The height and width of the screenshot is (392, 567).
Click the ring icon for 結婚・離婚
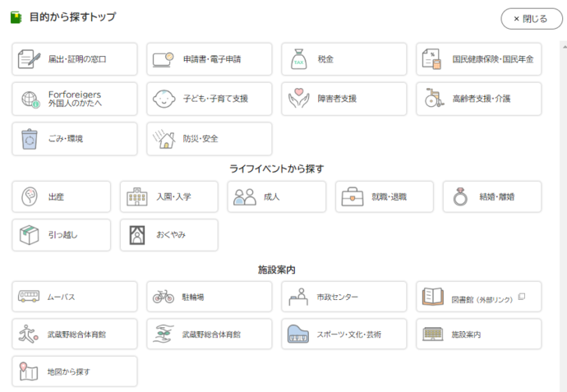point(460,196)
